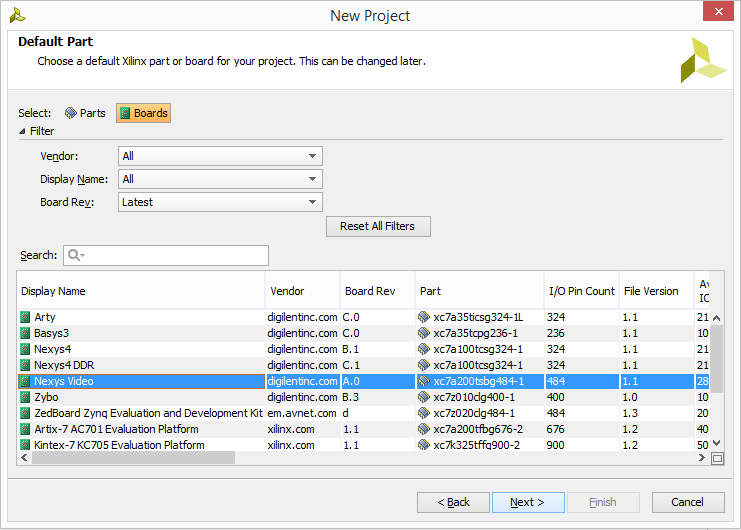Viewport: 741px width, 530px height.
Task: Click the Arty board icon
Action: click(x=25, y=317)
